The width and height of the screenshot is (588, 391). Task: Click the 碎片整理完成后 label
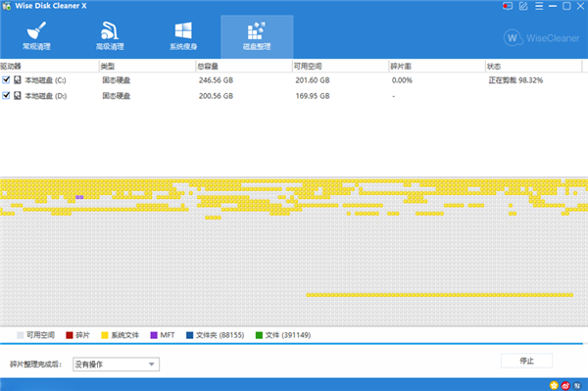[x=35, y=364]
